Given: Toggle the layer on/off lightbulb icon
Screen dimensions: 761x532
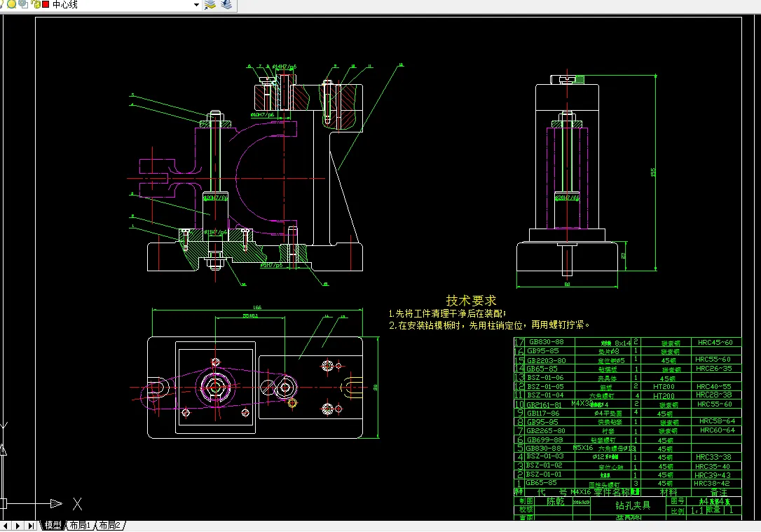Looking at the screenshot, I should [1, 4].
